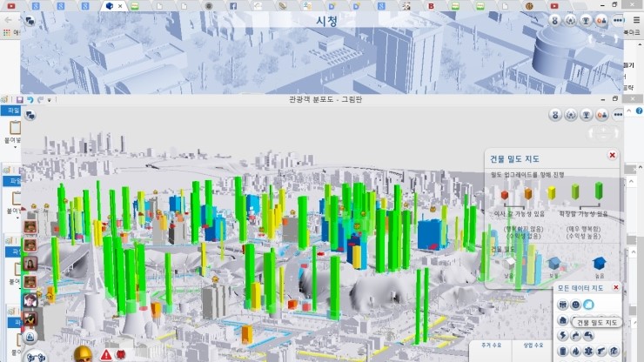
Task: Click the medal icon in the upper 시청 view
Action: (x=555, y=20)
